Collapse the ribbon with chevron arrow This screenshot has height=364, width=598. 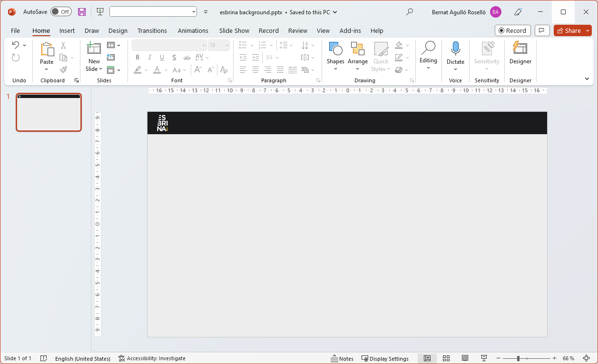pos(587,79)
